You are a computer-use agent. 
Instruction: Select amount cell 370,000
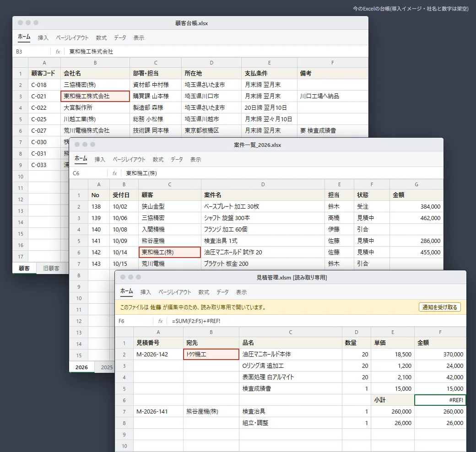coord(440,354)
